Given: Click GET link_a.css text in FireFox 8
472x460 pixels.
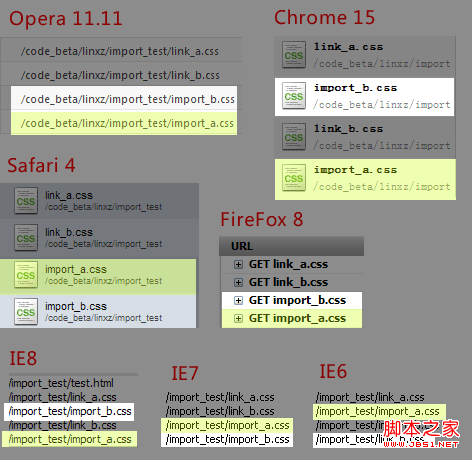Looking at the screenshot, I should 288,264.
